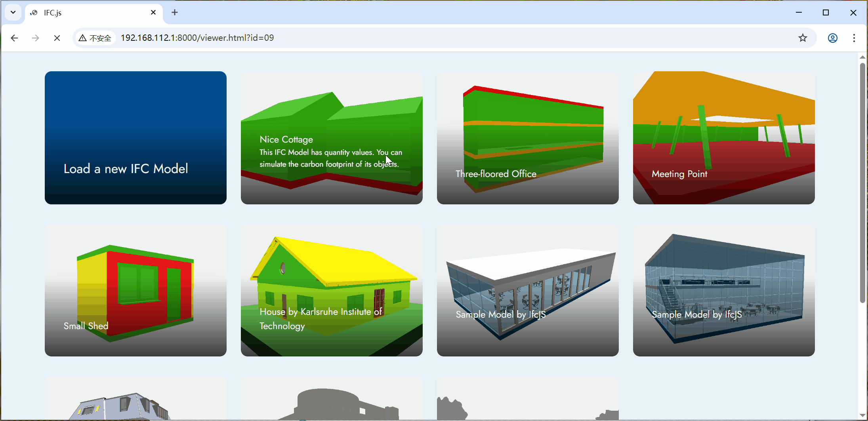Viewport: 868px width, 421px height.
Task: Click the scrollbar up arrow
Action: click(862, 57)
